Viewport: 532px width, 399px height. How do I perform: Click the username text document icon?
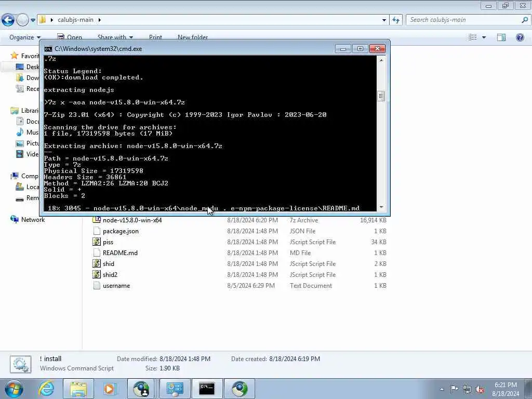pyautogui.click(x=97, y=285)
